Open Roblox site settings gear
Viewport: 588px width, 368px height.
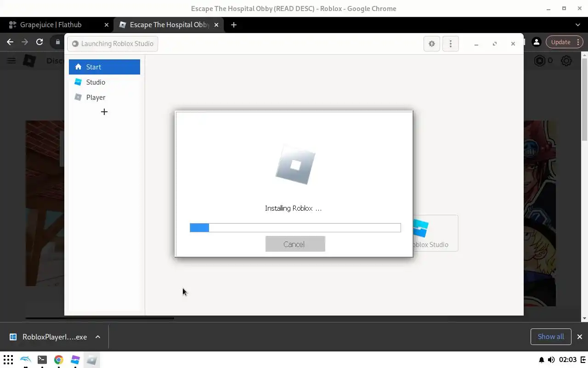tap(566, 61)
